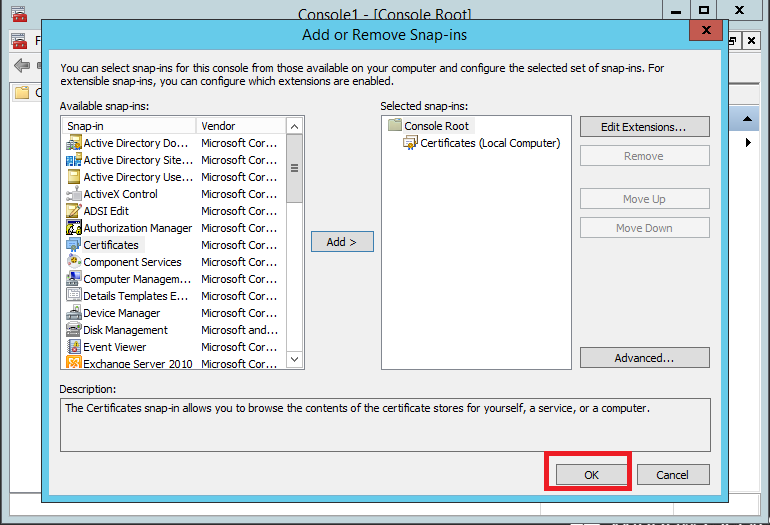Screen dimensions: 770x525
Task: Click the Advanced... button
Action: [644, 358]
